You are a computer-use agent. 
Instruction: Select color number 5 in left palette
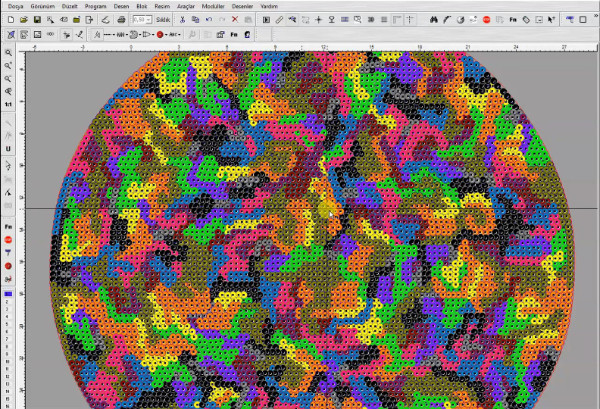click(7, 324)
